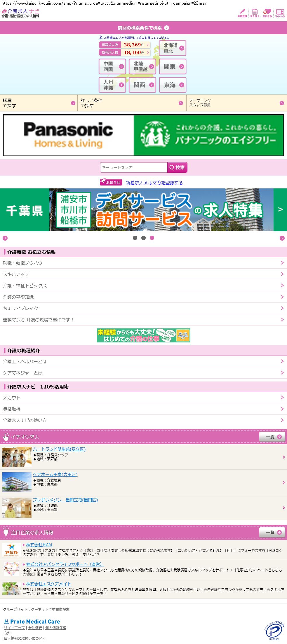
Task: Select the second carousel dot indicator
Action: pyautogui.click(x=143, y=238)
